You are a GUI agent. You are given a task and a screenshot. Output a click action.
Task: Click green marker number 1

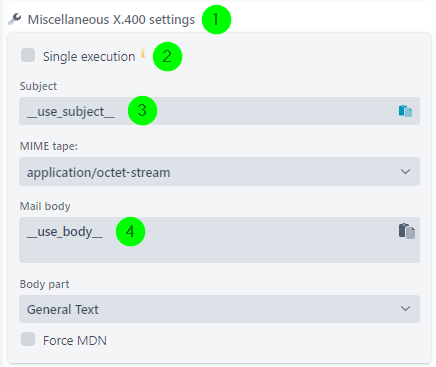(216, 19)
